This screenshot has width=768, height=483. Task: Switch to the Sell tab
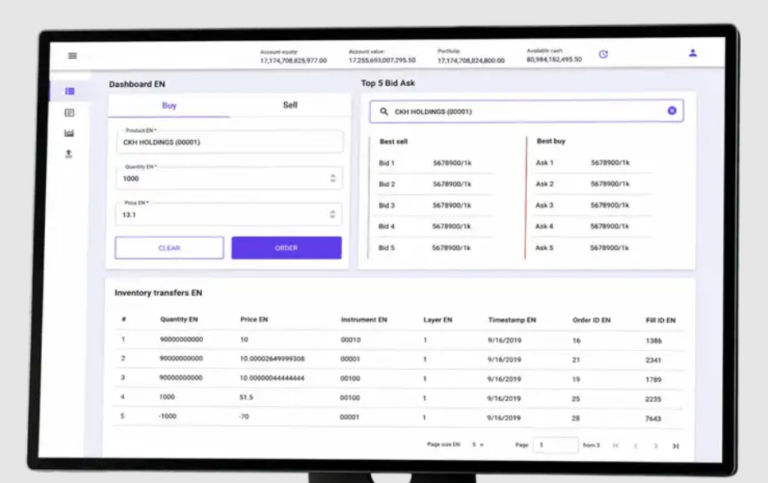[x=290, y=105]
